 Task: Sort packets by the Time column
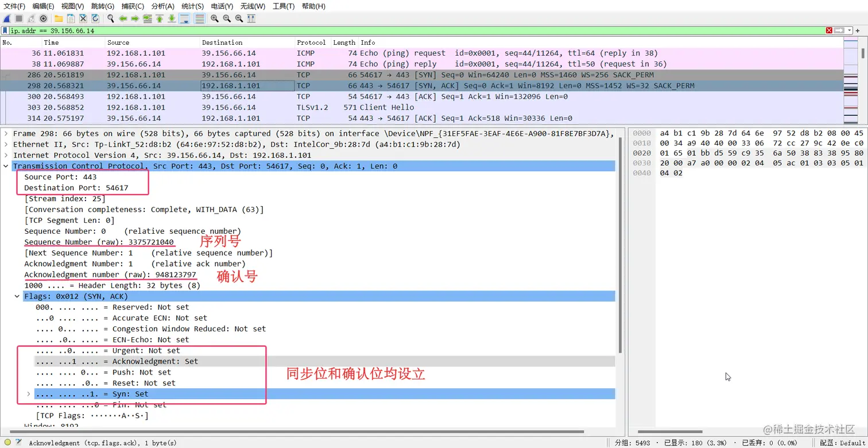73,43
